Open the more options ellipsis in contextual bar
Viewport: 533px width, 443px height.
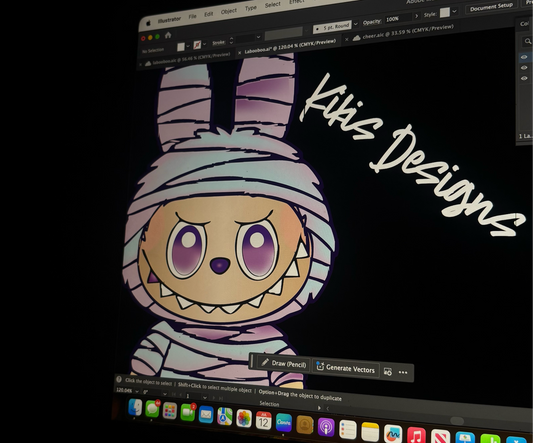(x=403, y=373)
